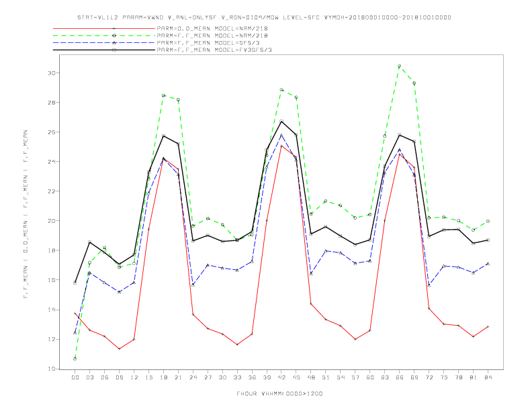This screenshot has height=411, width=532.
Task: Click black FV3GFS peak marker at hour 42
Action: [x=281, y=121]
